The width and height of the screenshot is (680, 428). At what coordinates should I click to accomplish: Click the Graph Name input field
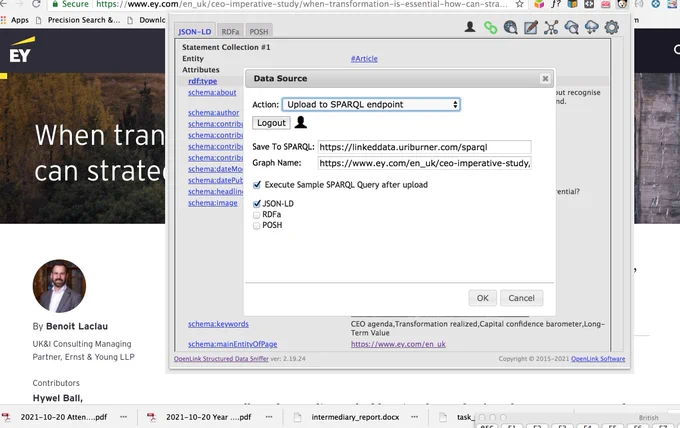coord(424,163)
